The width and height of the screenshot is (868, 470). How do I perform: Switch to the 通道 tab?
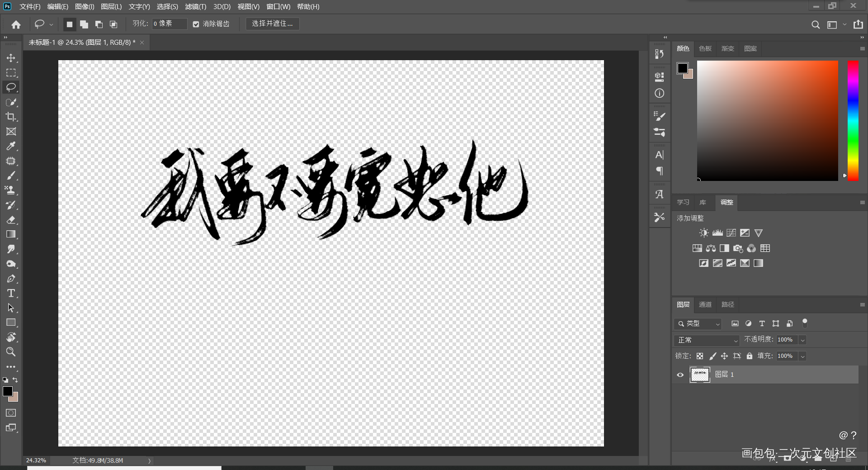point(705,304)
